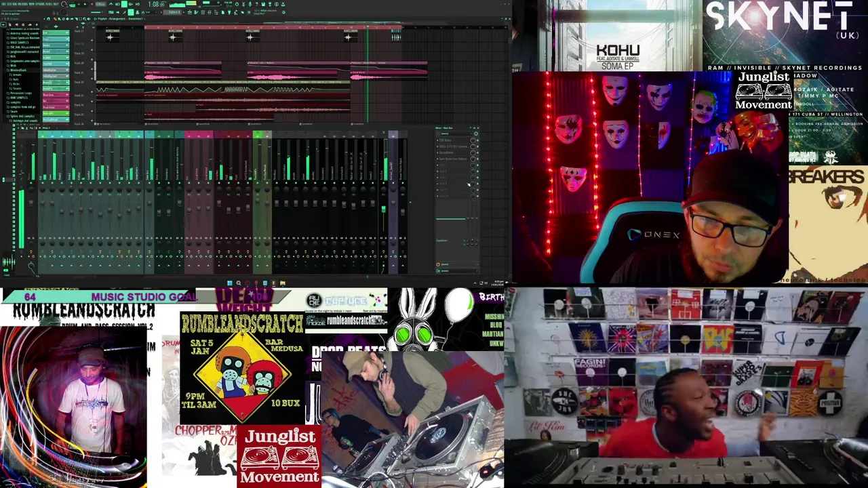
Task: Toggle the metronome icon in the top toolbar
Action: point(111,4)
